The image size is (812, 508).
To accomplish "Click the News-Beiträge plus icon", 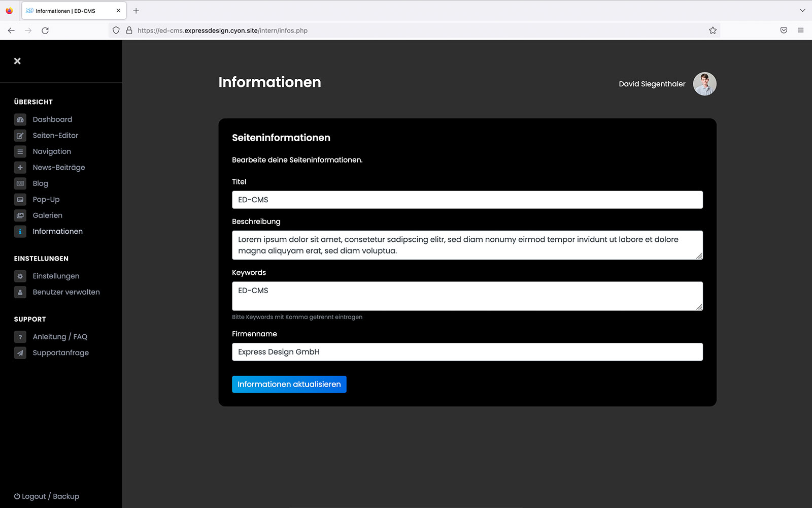I will point(20,168).
